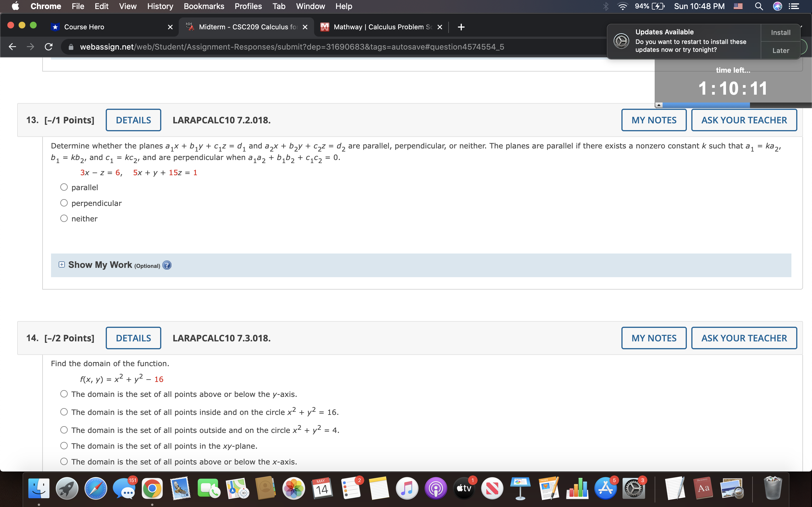Select "all points in the xy-plane" option
Viewport: 812px width, 507px height.
click(64, 446)
